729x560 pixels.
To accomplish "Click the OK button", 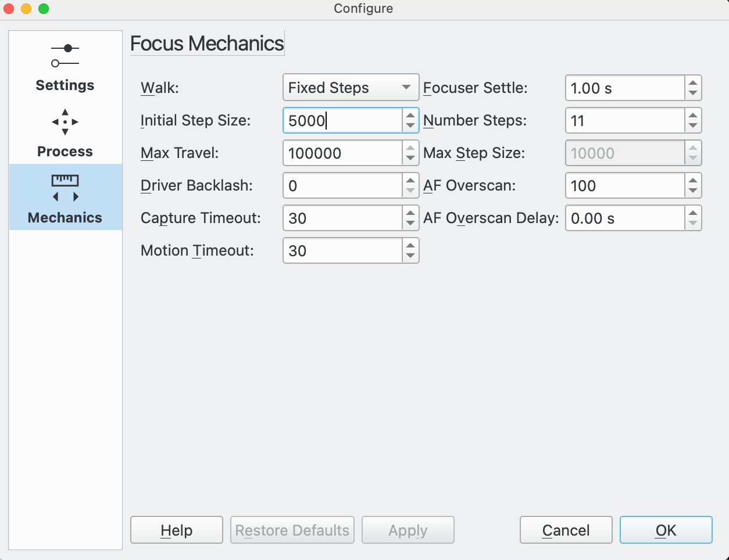I will point(666,530).
